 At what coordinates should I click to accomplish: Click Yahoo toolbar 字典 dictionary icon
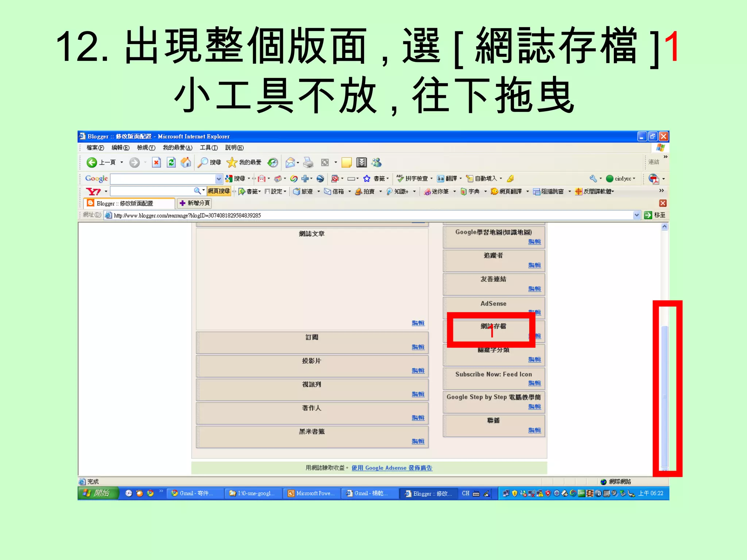pyautogui.click(x=464, y=191)
